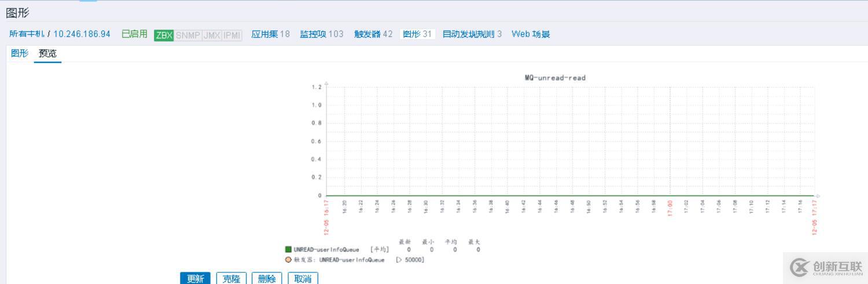The height and width of the screenshot is (284, 868).
Task: Open 监控项 103 items list
Action: pyautogui.click(x=322, y=34)
